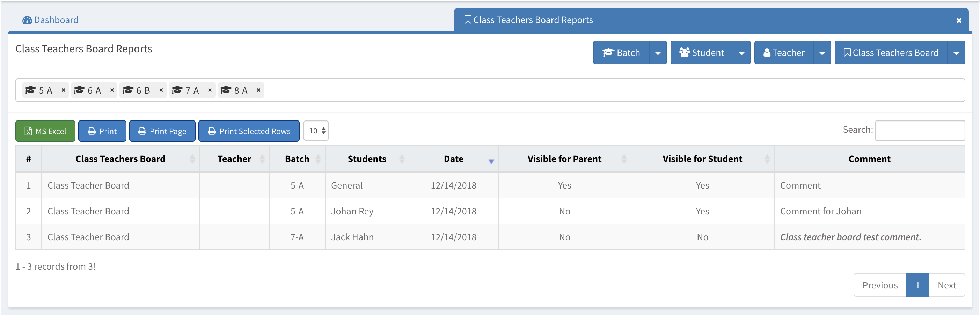Screen dimensions: 980x315
Task: Sort by Visible for Parent column
Action: tap(564, 159)
